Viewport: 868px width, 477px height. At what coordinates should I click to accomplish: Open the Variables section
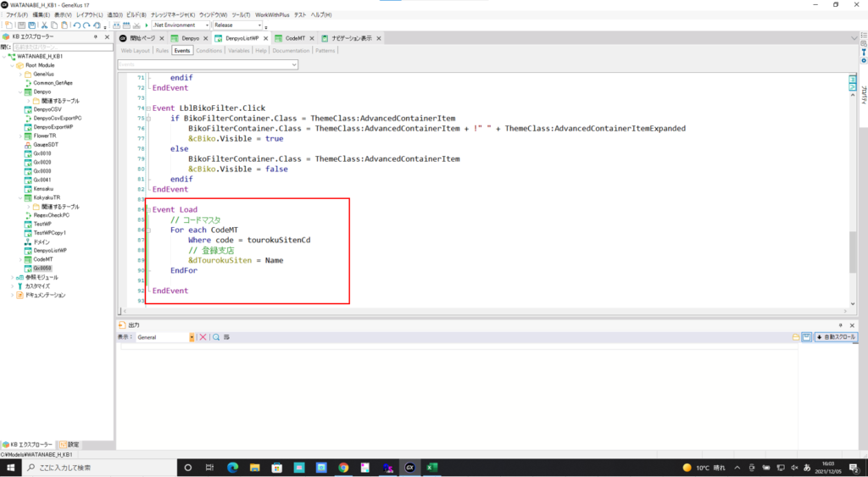tap(238, 50)
